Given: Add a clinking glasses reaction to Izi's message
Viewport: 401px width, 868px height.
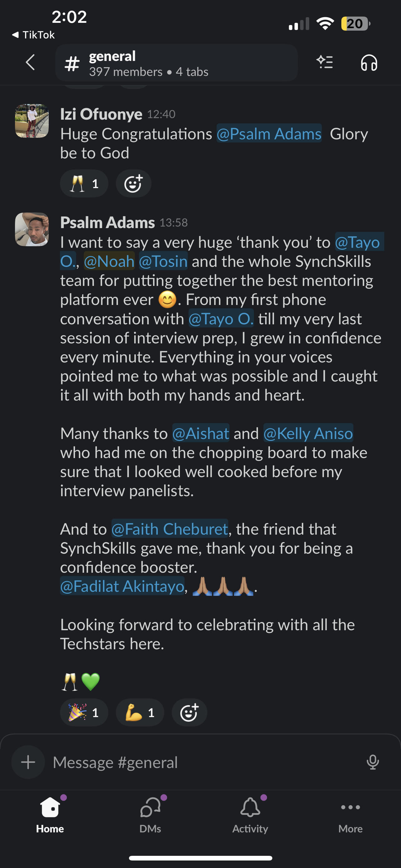Looking at the screenshot, I should pyautogui.click(x=84, y=183).
